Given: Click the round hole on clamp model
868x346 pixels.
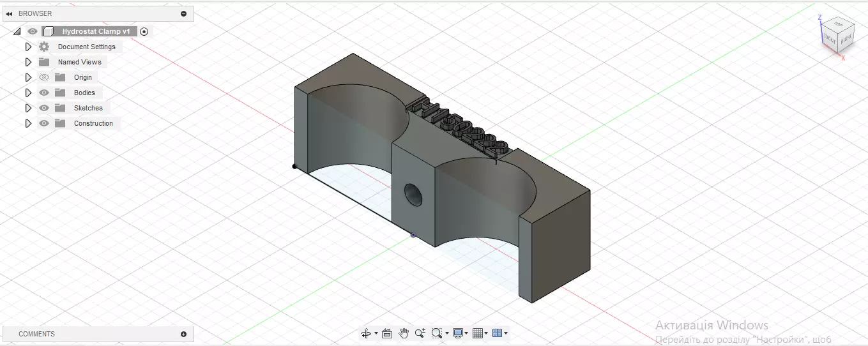Looking at the screenshot, I should (x=414, y=194).
